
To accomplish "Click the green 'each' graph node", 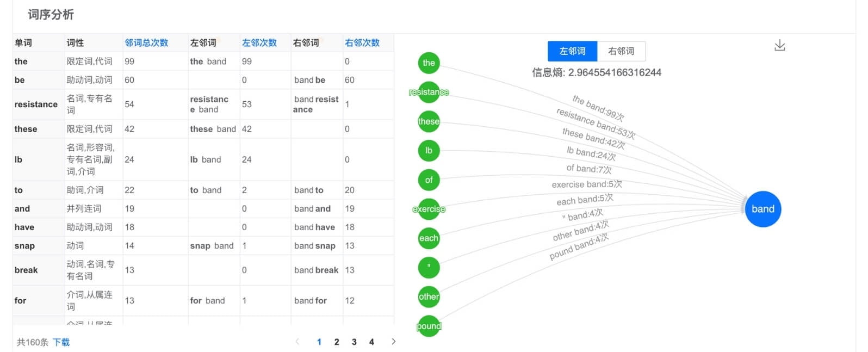I will coord(429,238).
